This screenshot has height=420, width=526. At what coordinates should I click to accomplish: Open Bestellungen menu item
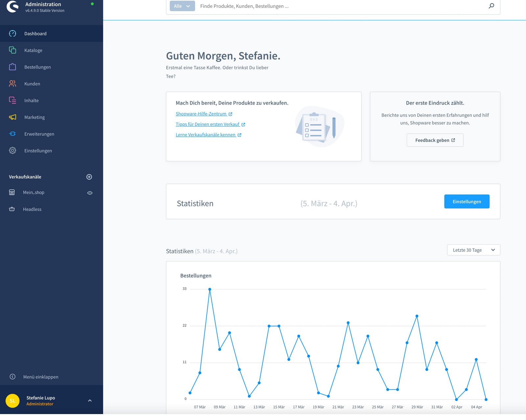point(52,67)
